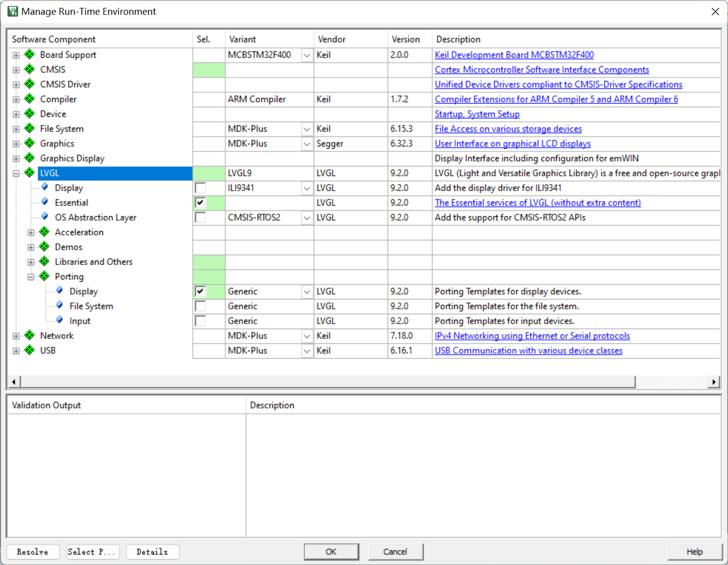
Task: Click the File System top-level diamond icon
Action: coord(30,128)
